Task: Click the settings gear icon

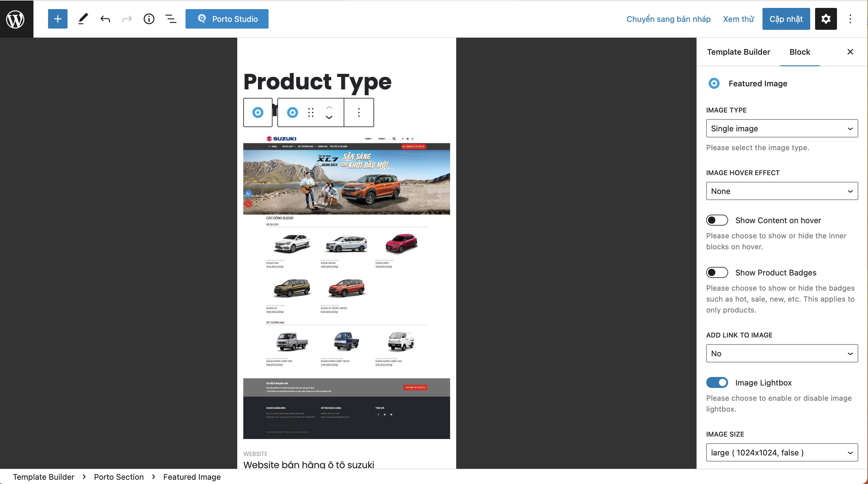Action: [x=825, y=19]
